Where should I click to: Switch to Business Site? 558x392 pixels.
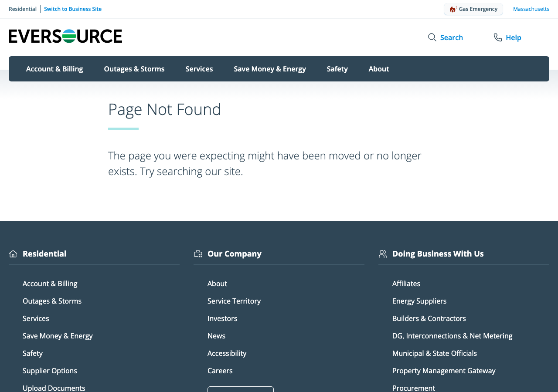pos(73,9)
